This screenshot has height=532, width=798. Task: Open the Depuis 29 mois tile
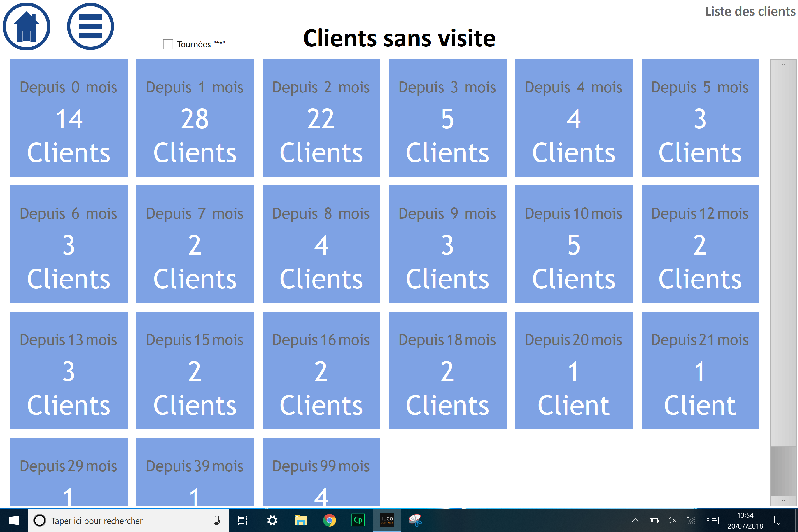click(69, 472)
